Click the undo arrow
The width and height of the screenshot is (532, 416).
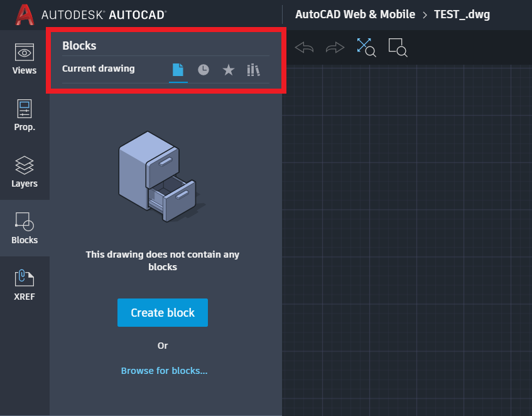[305, 48]
